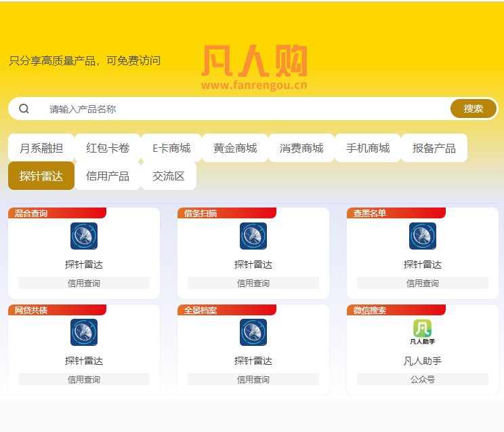Open the 凡人助手 icon in 微信搜索 card
The height and width of the screenshot is (432, 504).
tap(423, 332)
